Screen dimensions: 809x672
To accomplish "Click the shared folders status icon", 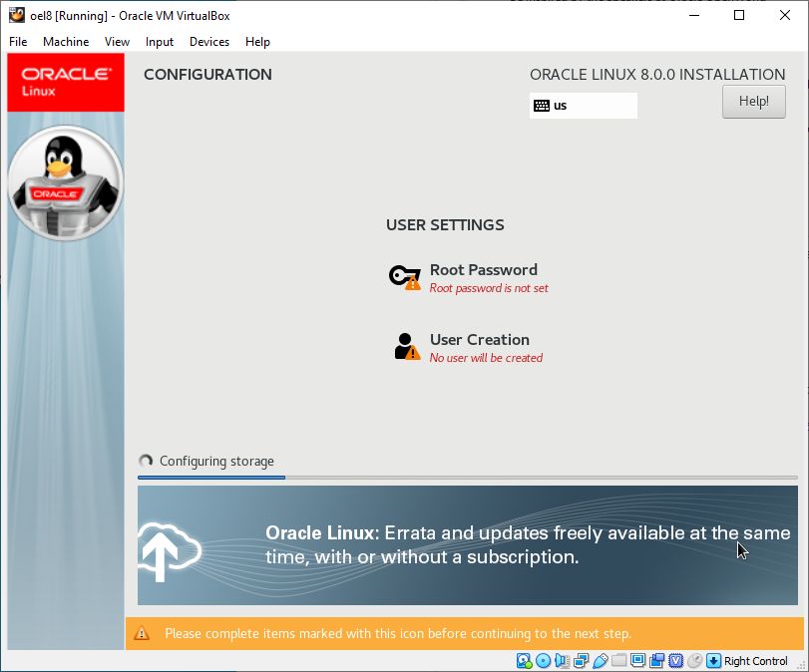I will (x=619, y=660).
